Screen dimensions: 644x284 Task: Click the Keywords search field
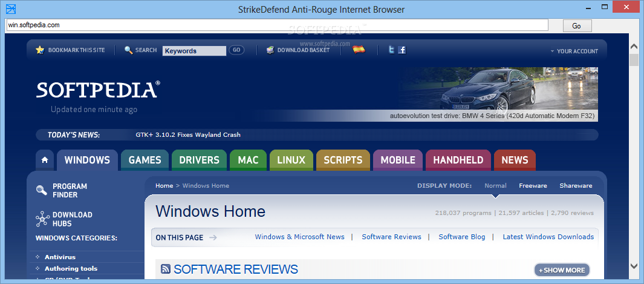tap(194, 51)
